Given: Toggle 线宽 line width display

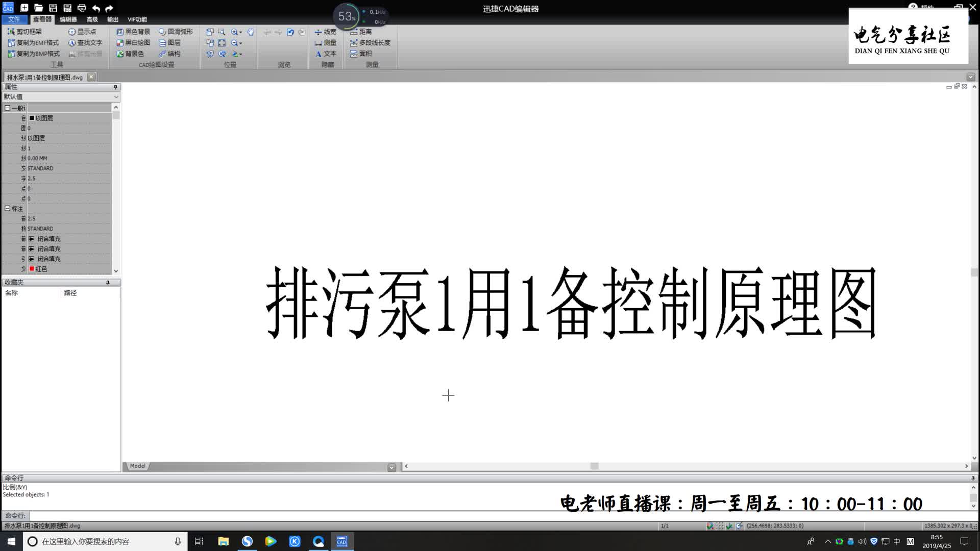Looking at the screenshot, I should coord(325,32).
